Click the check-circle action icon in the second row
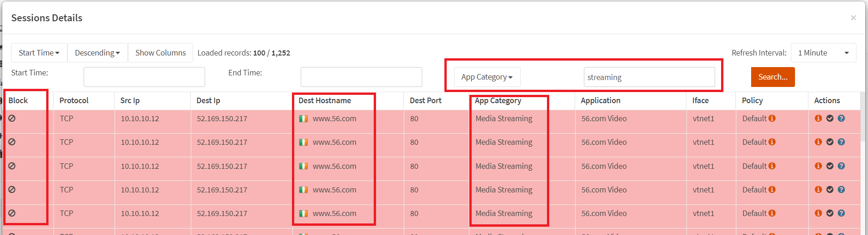This screenshot has width=868, height=235. coord(830,142)
